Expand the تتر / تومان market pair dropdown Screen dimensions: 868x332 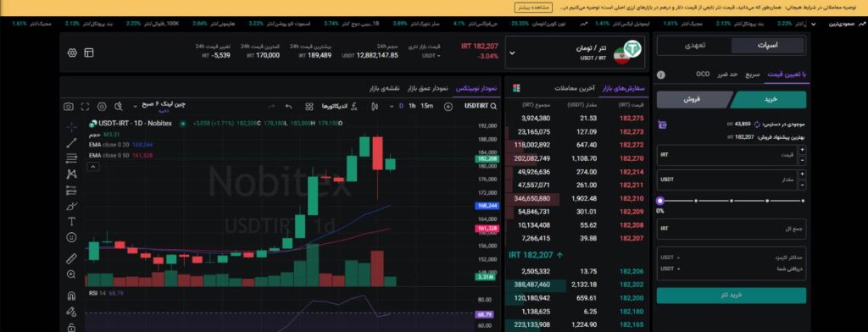pos(512,53)
